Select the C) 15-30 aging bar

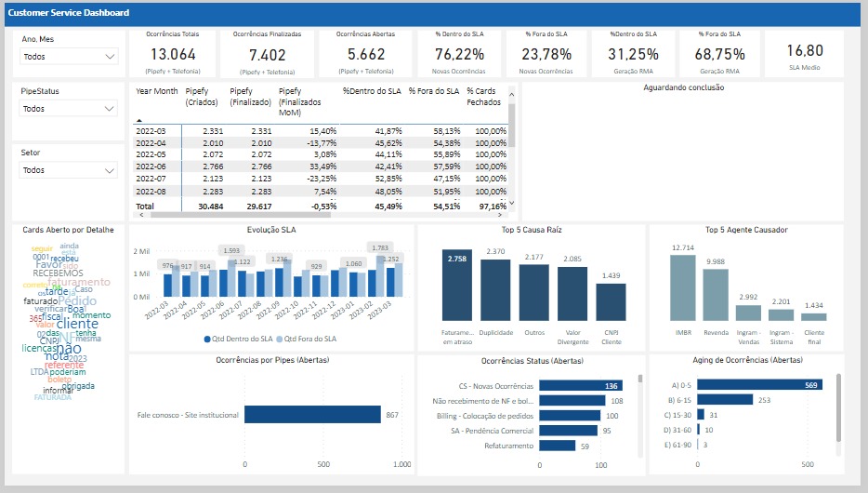701,414
